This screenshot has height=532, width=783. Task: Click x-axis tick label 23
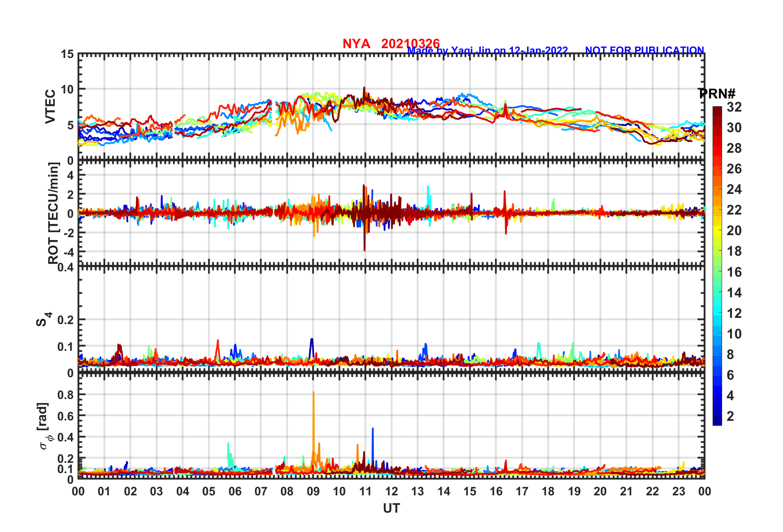coord(678,491)
